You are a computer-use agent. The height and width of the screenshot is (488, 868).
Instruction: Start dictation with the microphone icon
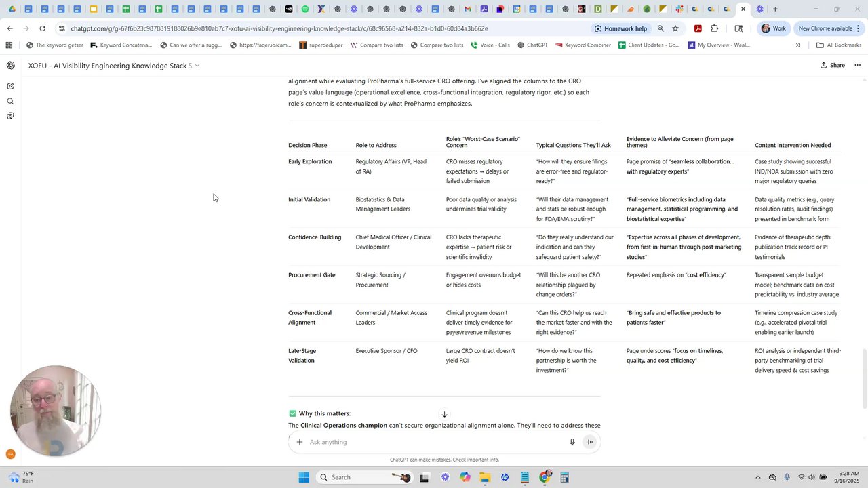572,442
